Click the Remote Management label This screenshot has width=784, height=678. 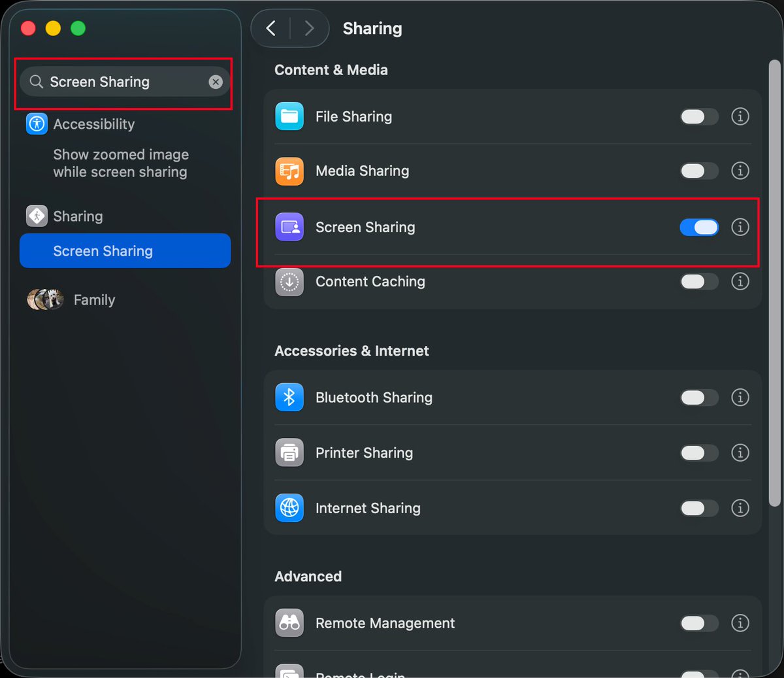tap(385, 623)
